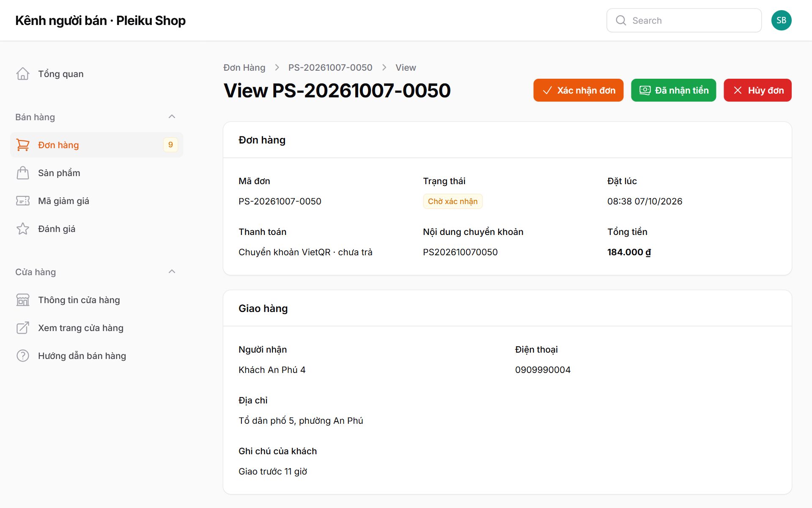Click the home icon beside Tổng quan
Screen dimensions: 812x508
tap(23, 74)
